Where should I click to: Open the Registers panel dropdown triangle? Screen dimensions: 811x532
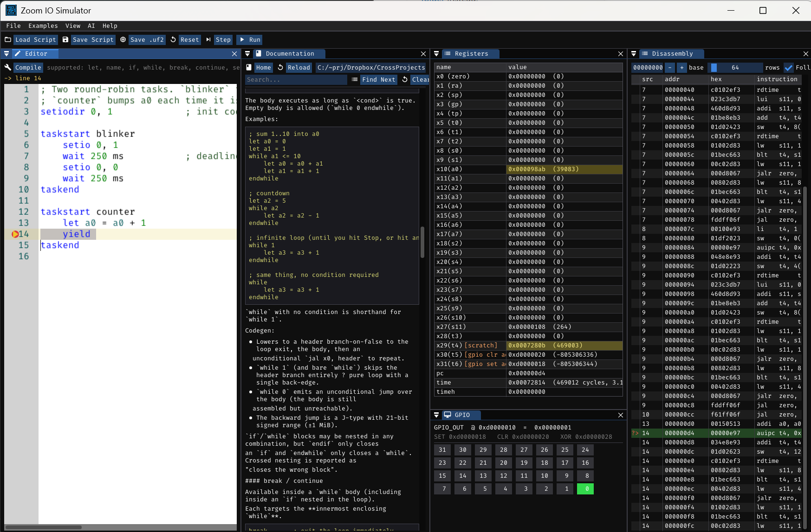point(436,54)
